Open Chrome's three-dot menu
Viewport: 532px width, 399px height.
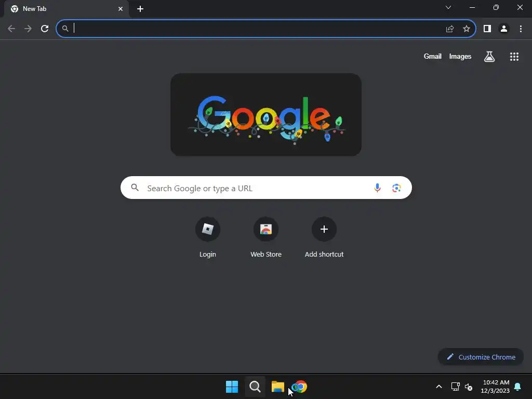(521, 29)
